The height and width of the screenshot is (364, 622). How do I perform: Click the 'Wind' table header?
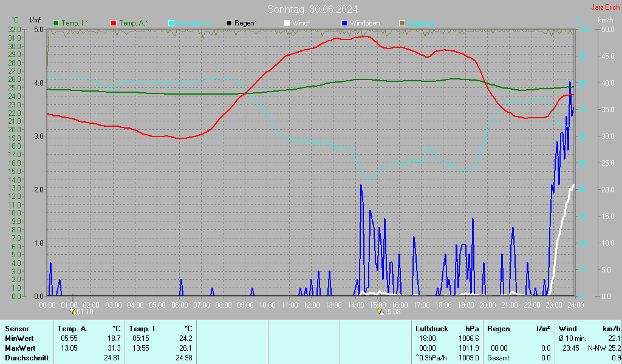568,329
